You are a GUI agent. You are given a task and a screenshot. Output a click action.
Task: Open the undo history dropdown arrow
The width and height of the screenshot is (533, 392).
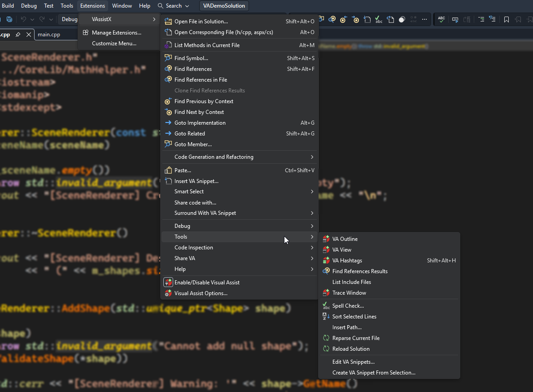(32, 19)
